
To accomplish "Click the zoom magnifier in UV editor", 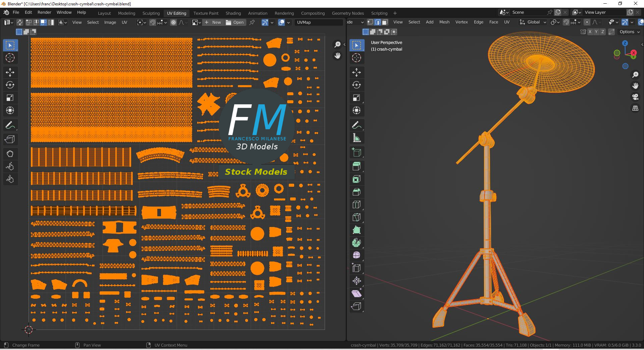I will click(337, 45).
